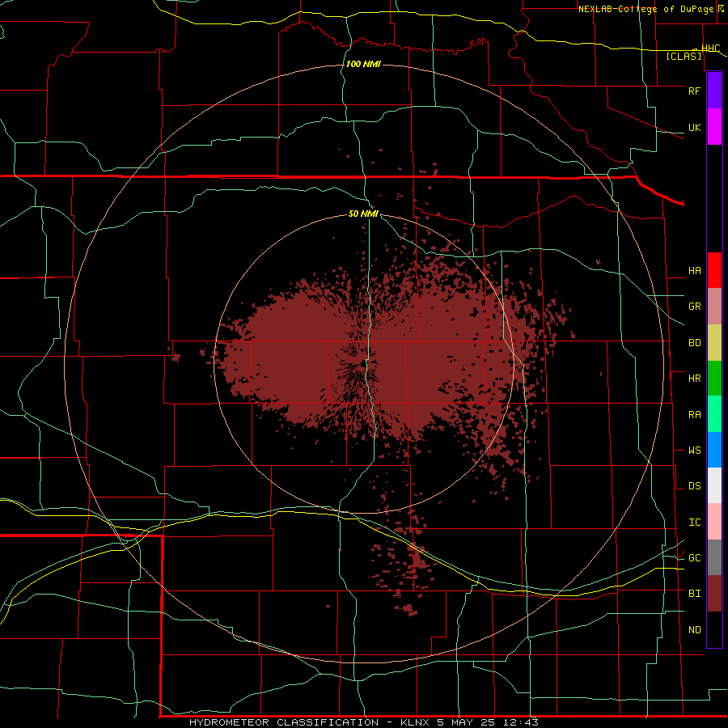Click the '12:43' timestamp text
The width and height of the screenshot is (728, 728).
pos(520,722)
